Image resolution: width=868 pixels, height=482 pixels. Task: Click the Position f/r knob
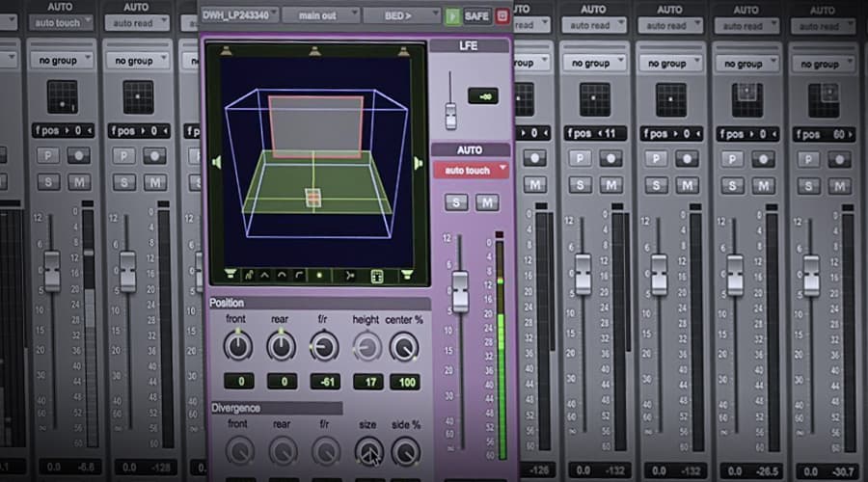click(324, 347)
